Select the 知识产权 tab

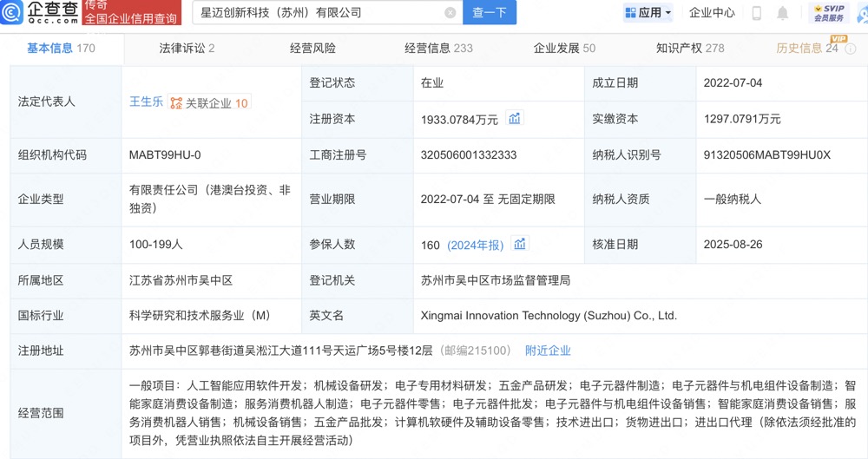(689, 49)
